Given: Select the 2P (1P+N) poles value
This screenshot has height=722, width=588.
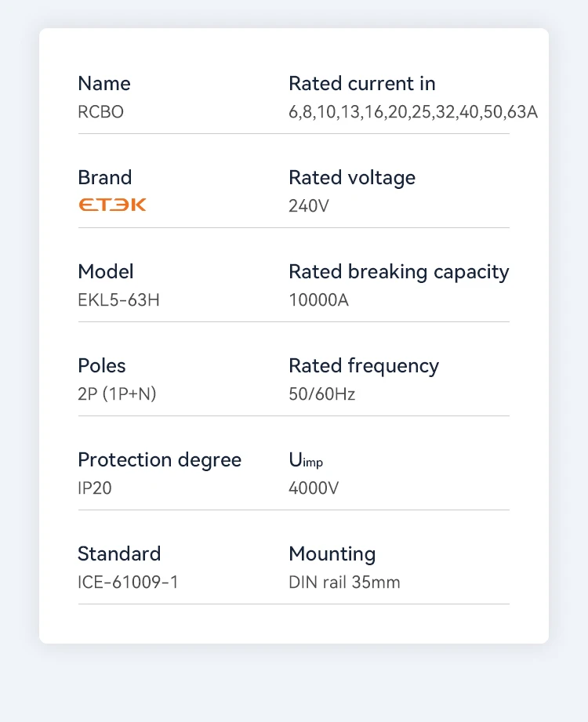Looking at the screenshot, I should click(x=117, y=394).
